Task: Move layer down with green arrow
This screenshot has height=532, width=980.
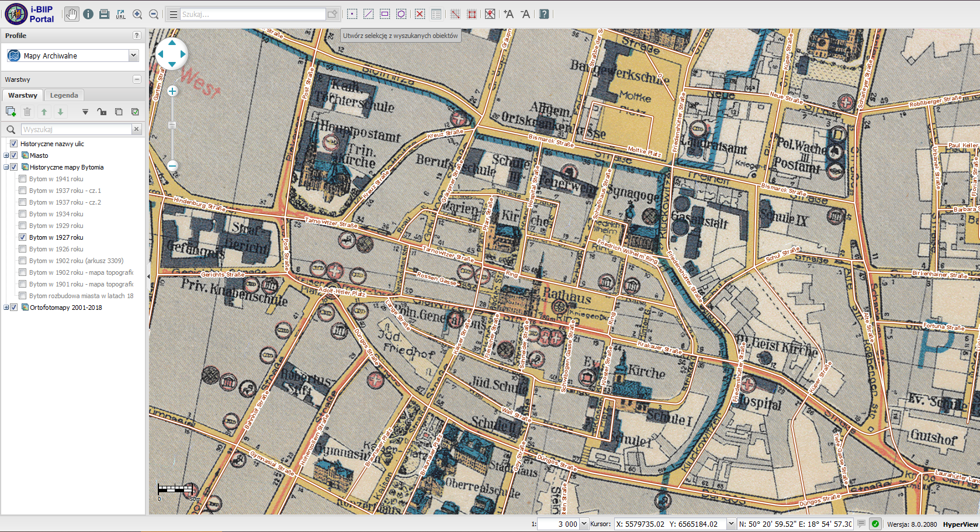Action: [x=60, y=112]
